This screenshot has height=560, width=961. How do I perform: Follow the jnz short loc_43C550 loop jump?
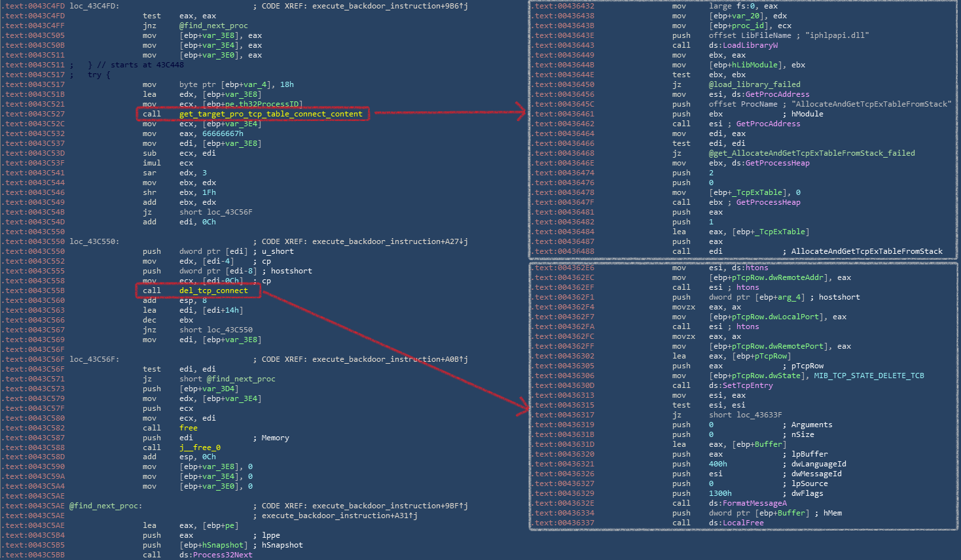227,330
